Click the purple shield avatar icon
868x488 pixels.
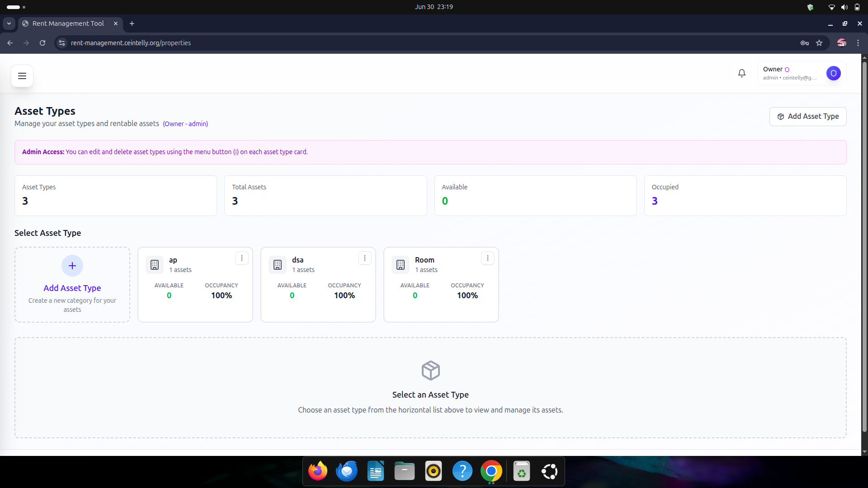[x=833, y=73]
